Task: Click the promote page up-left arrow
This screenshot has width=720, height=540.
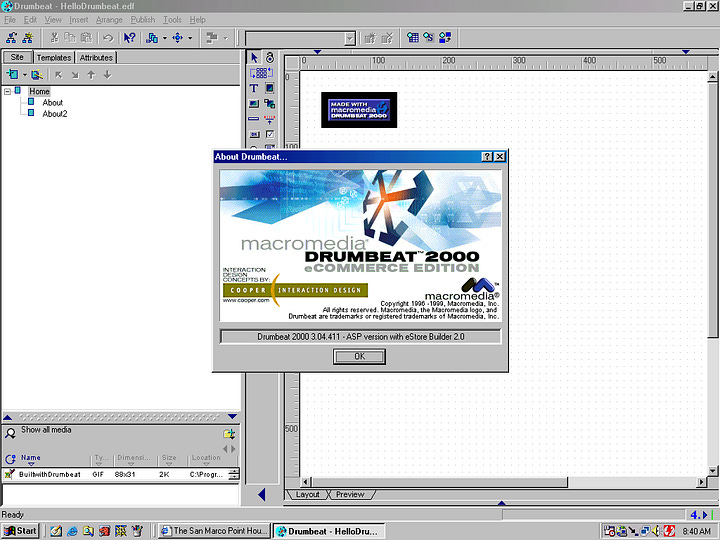Action: 58,75
